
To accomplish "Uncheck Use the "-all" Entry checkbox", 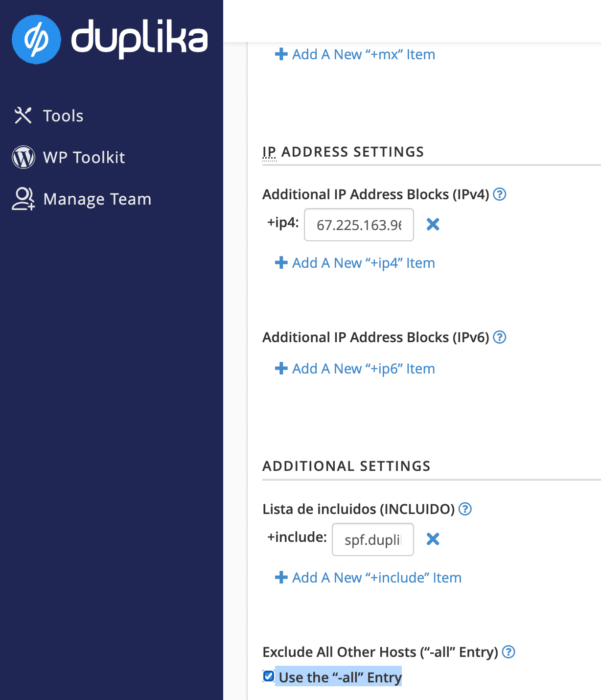I will tap(269, 677).
